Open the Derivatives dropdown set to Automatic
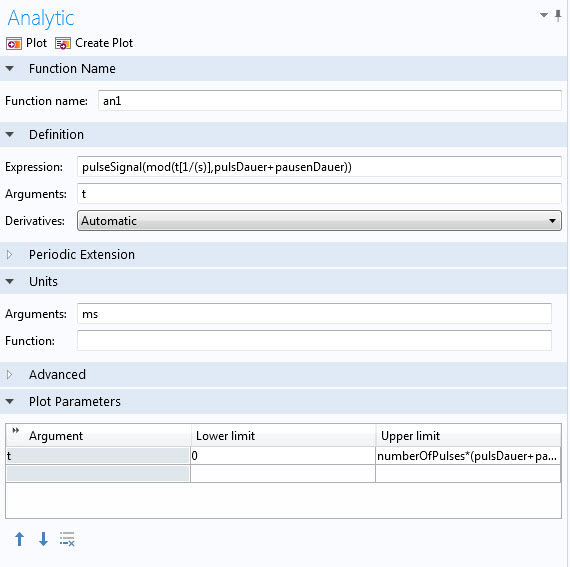 coord(319,221)
